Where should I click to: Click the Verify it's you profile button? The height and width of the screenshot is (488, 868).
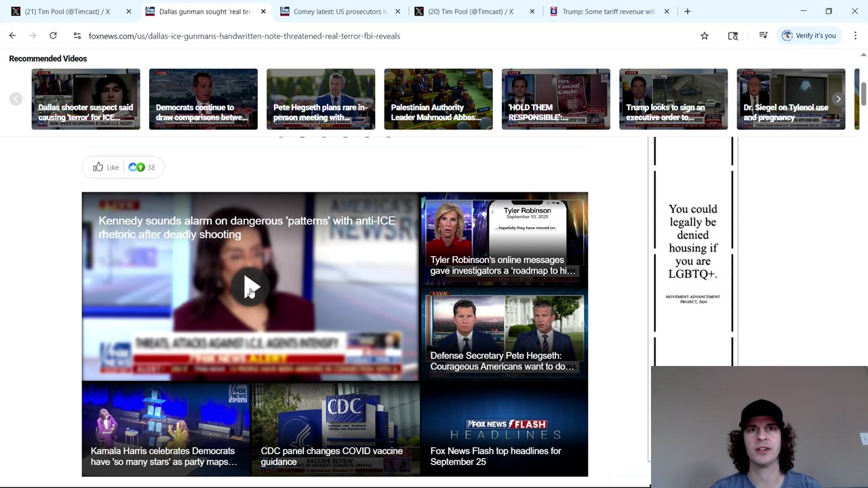click(809, 36)
